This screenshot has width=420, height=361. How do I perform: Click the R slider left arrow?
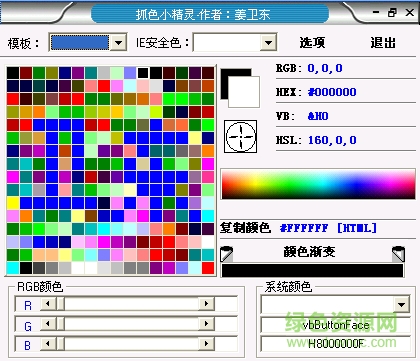[x=48, y=304]
